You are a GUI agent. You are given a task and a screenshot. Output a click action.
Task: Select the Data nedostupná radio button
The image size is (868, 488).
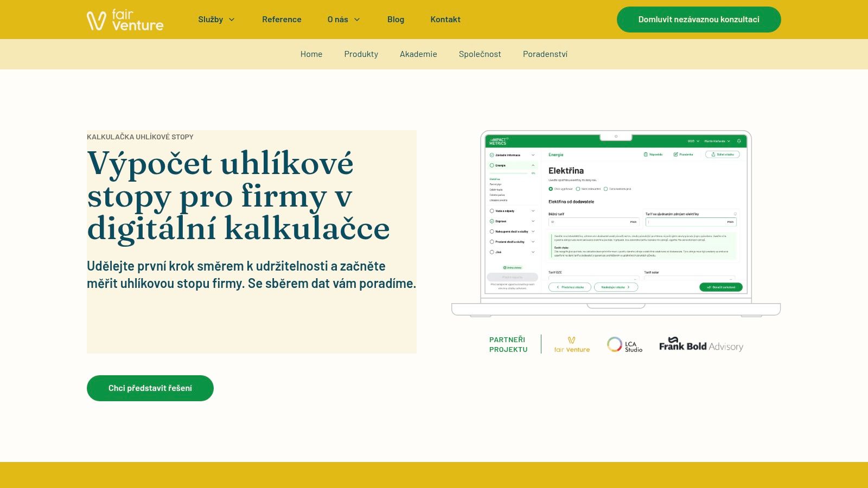606,189
